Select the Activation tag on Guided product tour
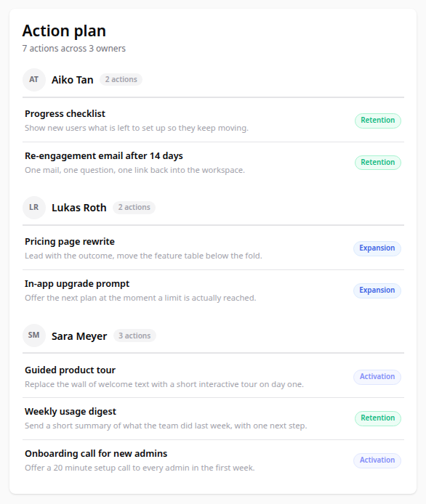 377,377
